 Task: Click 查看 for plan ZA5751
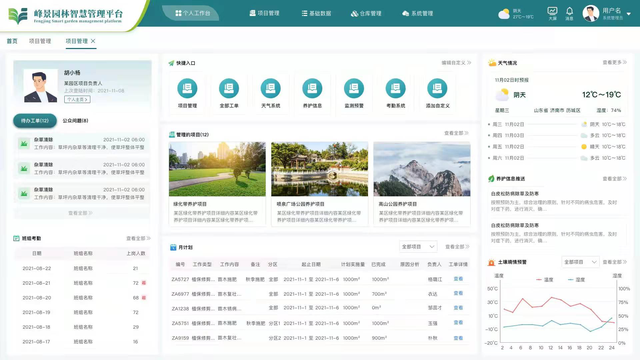[458, 323]
